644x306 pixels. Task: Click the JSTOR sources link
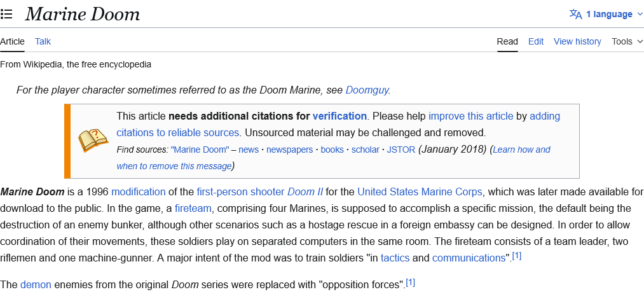[x=401, y=150]
